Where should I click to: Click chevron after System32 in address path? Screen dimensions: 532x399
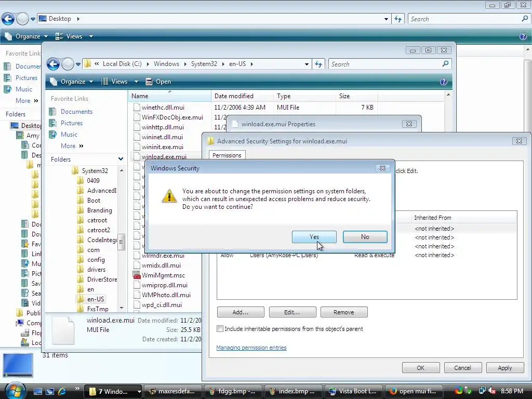coord(223,64)
